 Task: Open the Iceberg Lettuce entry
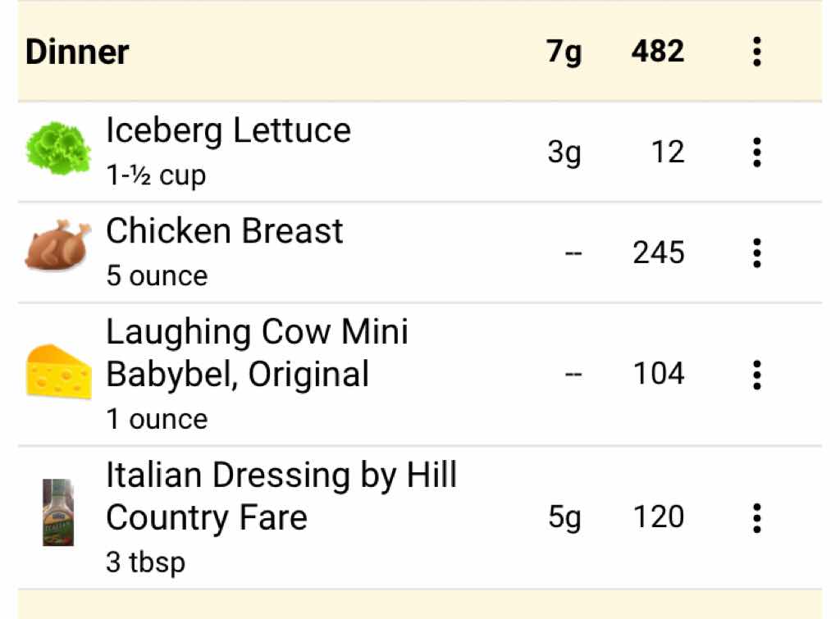[228, 131]
